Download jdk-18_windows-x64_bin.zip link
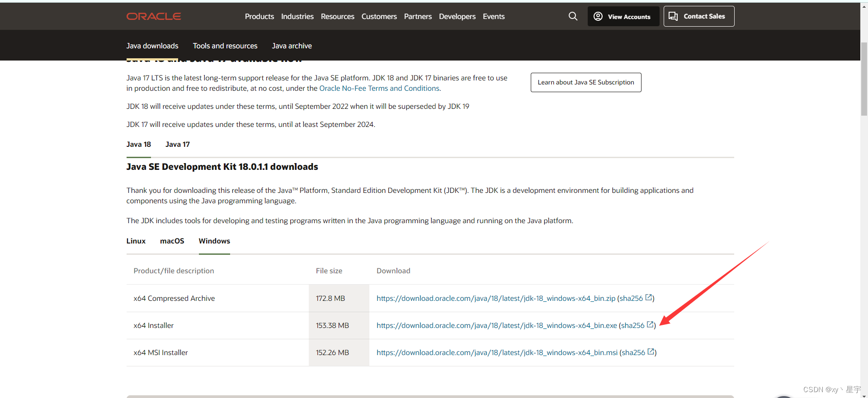This screenshot has width=868, height=398. [x=496, y=298]
